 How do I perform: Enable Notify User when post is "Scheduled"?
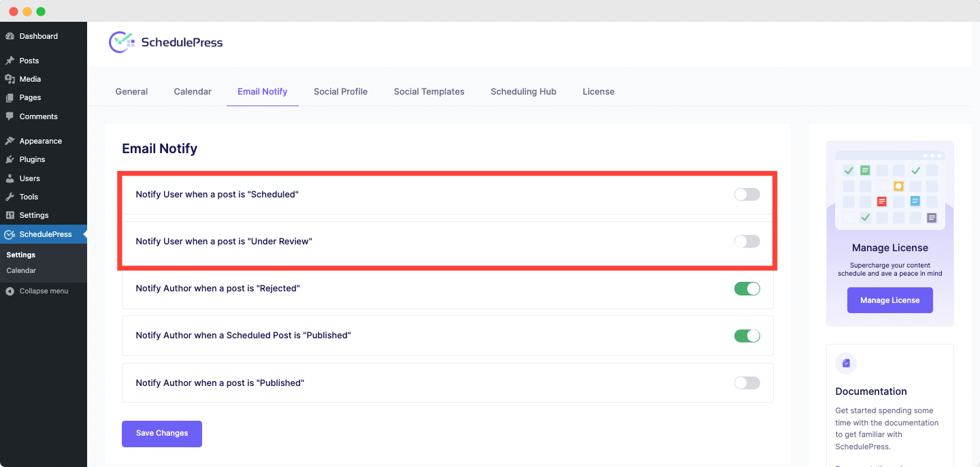tap(747, 195)
